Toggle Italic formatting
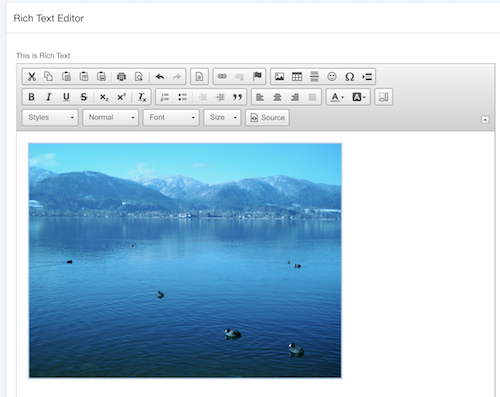This screenshot has height=397, width=500. (49, 97)
